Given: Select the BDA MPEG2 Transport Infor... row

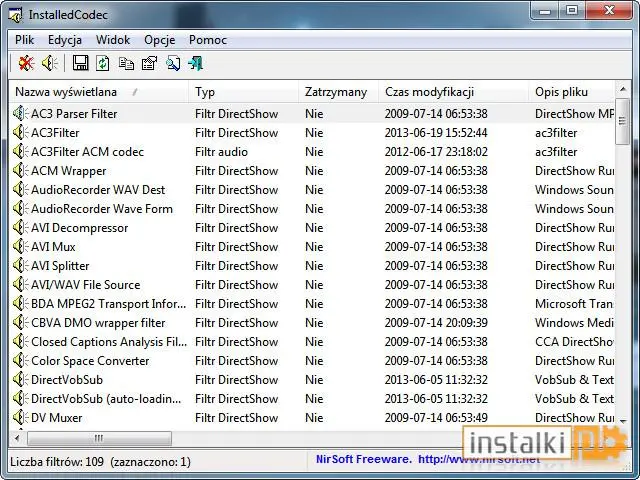Looking at the screenshot, I should coord(312,304).
